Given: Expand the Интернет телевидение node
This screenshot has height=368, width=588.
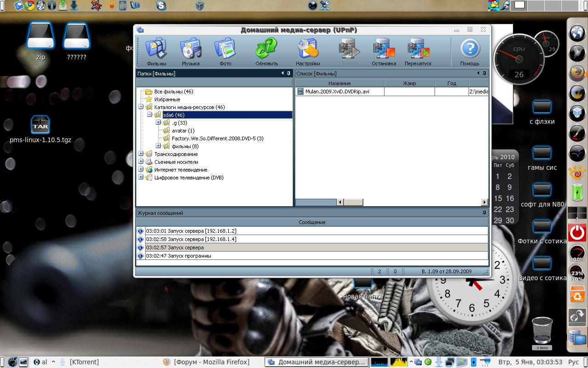Looking at the screenshot, I should click(x=141, y=170).
